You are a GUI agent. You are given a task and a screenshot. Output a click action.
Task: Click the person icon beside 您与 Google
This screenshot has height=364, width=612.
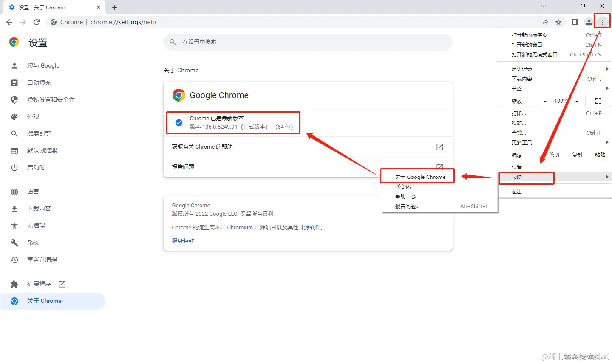pyautogui.click(x=14, y=65)
